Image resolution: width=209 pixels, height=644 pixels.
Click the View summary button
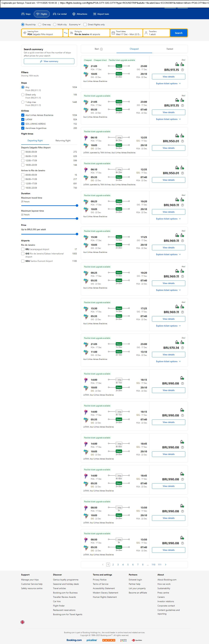click(x=49, y=61)
